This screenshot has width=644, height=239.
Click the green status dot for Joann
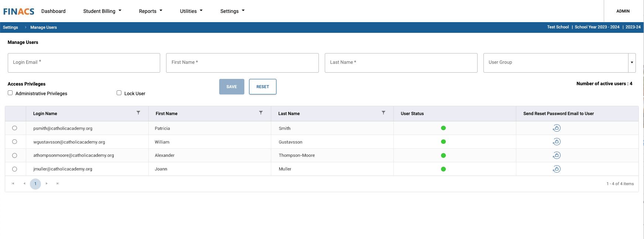pyautogui.click(x=443, y=169)
